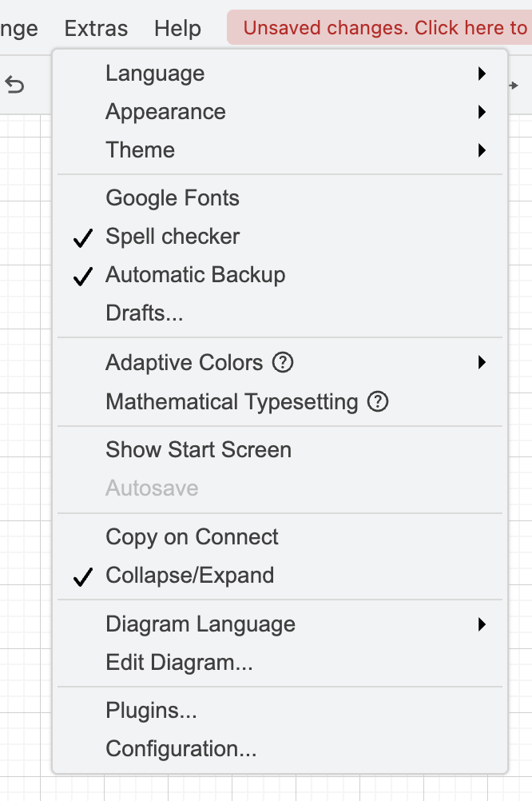This screenshot has height=801, width=532.
Task: Disable the Spell checker option
Action: pyautogui.click(x=172, y=236)
